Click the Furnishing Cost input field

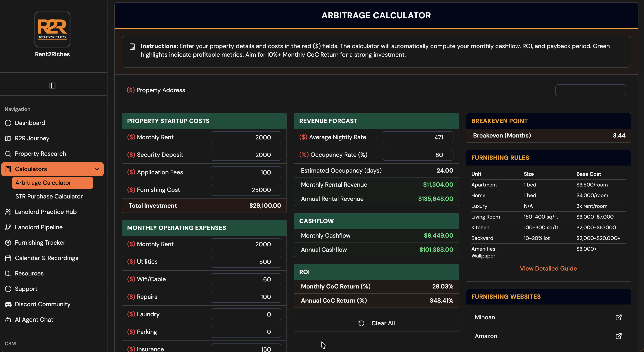point(246,190)
